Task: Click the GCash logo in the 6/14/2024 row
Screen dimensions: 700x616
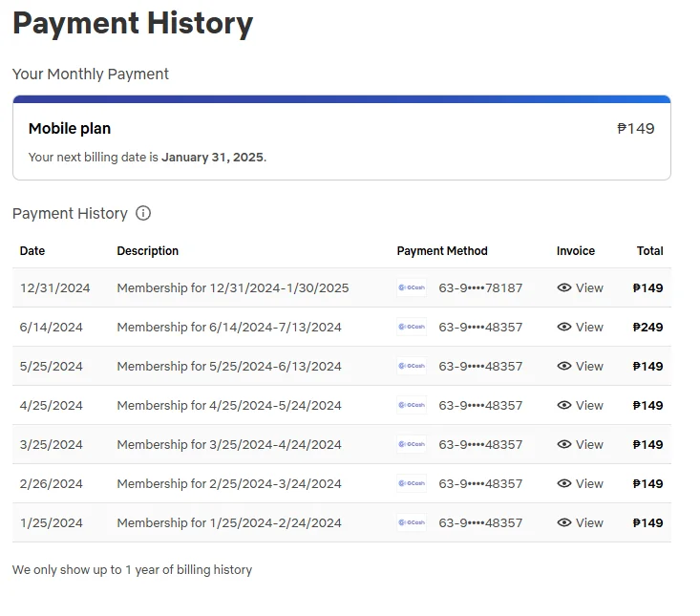Action: click(x=412, y=328)
